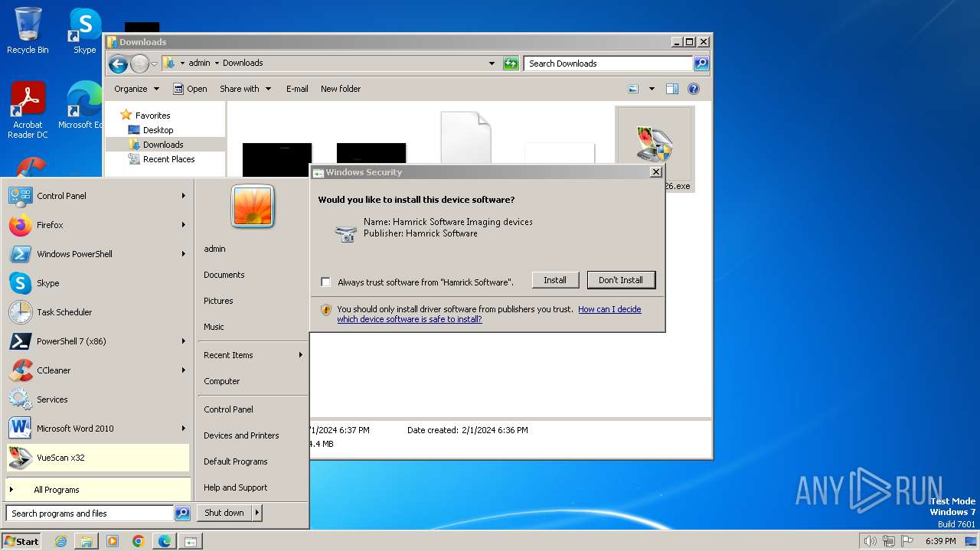Image resolution: width=980 pixels, height=551 pixels.
Task: Open CCleaner from Start menu
Action: coord(98,370)
